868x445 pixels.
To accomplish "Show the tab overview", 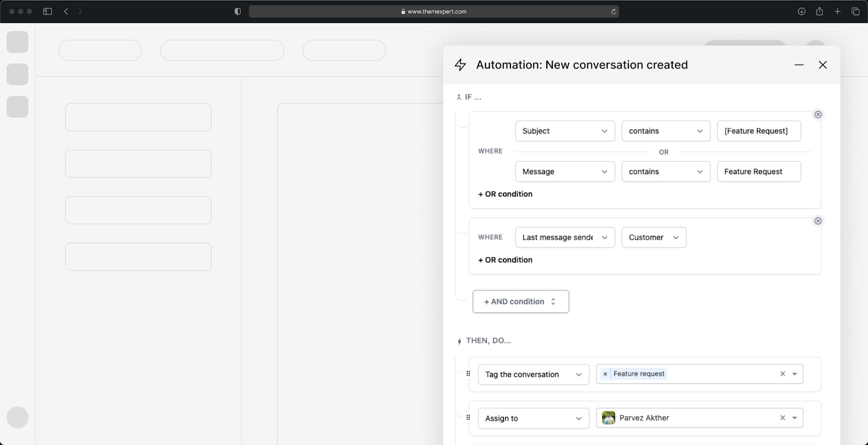I will [856, 11].
